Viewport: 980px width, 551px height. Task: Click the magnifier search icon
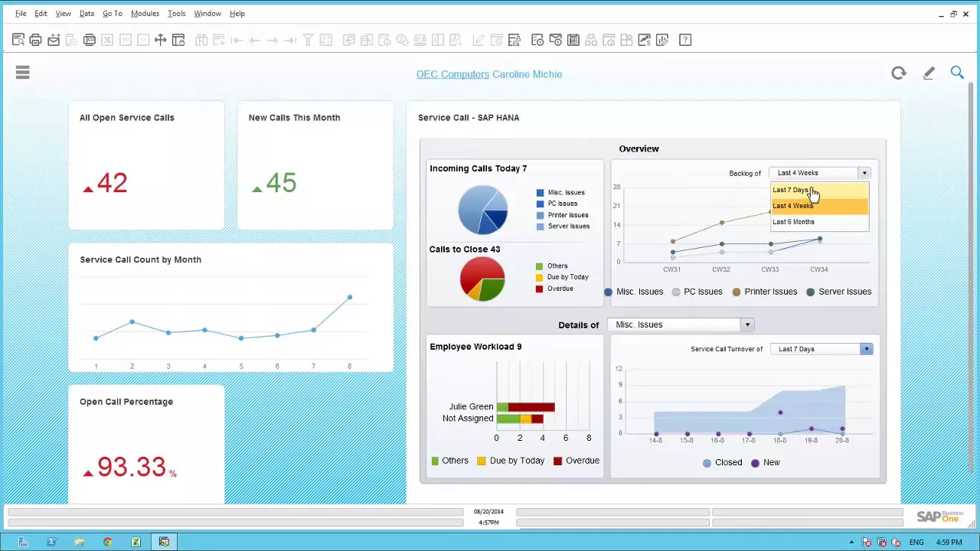pyautogui.click(x=957, y=73)
